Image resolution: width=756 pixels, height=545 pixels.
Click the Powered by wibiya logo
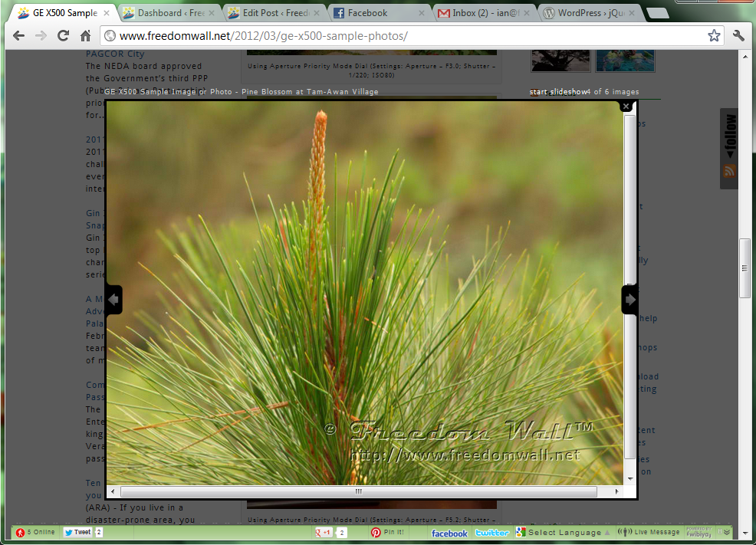pyautogui.click(x=699, y=532)
